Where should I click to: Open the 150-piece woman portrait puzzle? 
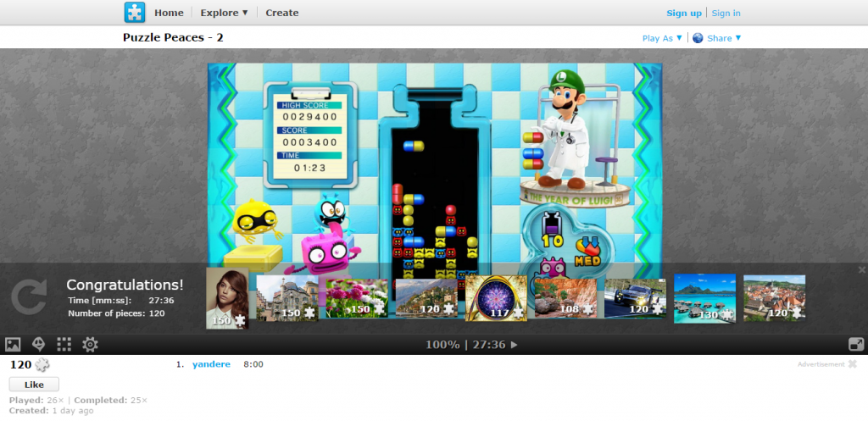227,298
